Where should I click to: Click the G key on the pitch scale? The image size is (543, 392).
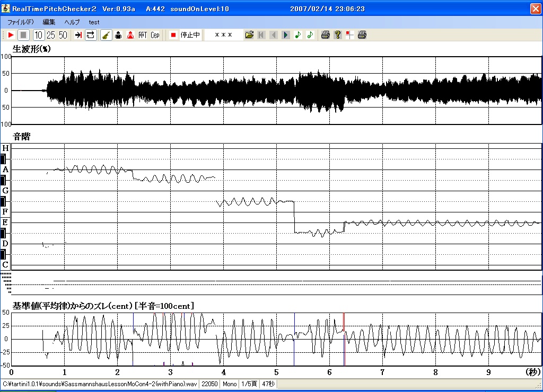tap(5, 191)
